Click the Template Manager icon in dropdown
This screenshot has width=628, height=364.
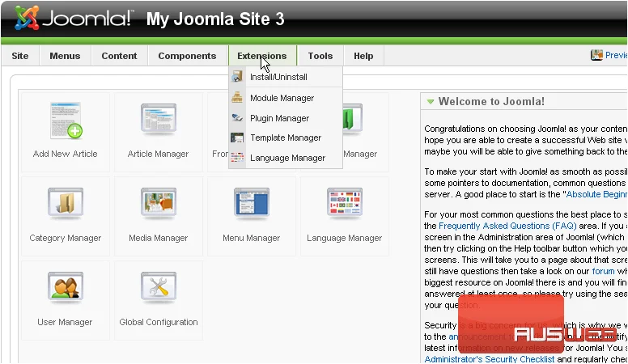click(237, 138)
